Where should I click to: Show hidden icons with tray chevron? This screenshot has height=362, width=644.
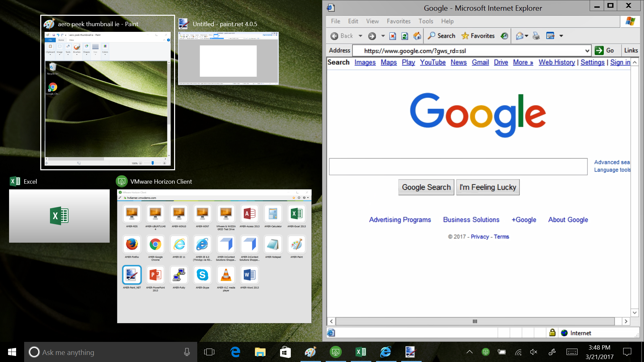469,352
